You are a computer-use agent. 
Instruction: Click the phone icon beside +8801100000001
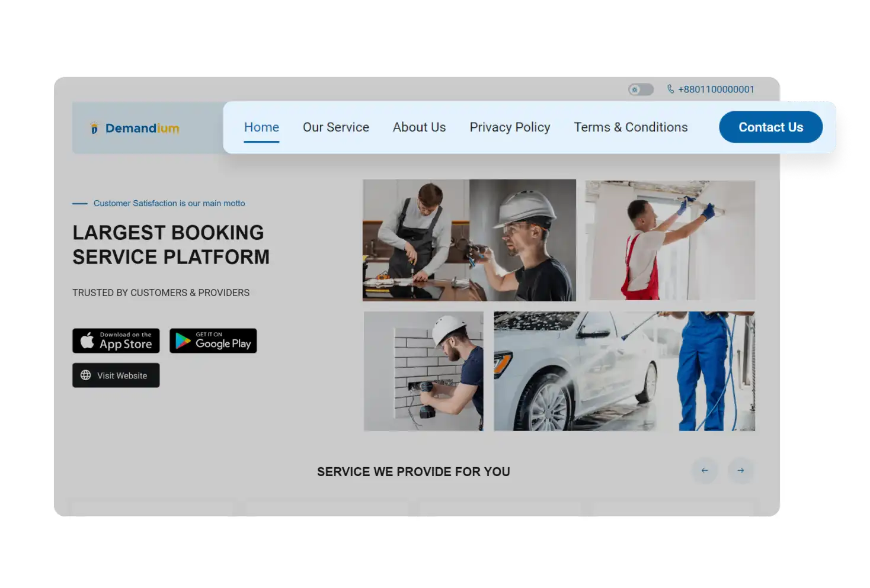(x=670, y=89)
